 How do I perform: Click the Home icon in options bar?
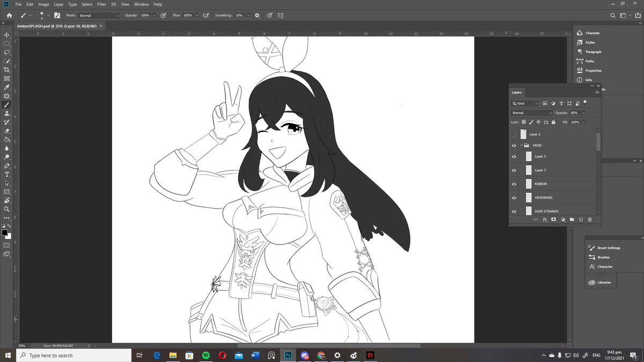(x=9, y=15)
